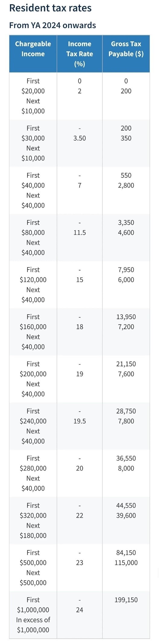Click the 36,550 gross tax cell
The image size is (159, 644).
pyautogui.click(x=126, y=458)
